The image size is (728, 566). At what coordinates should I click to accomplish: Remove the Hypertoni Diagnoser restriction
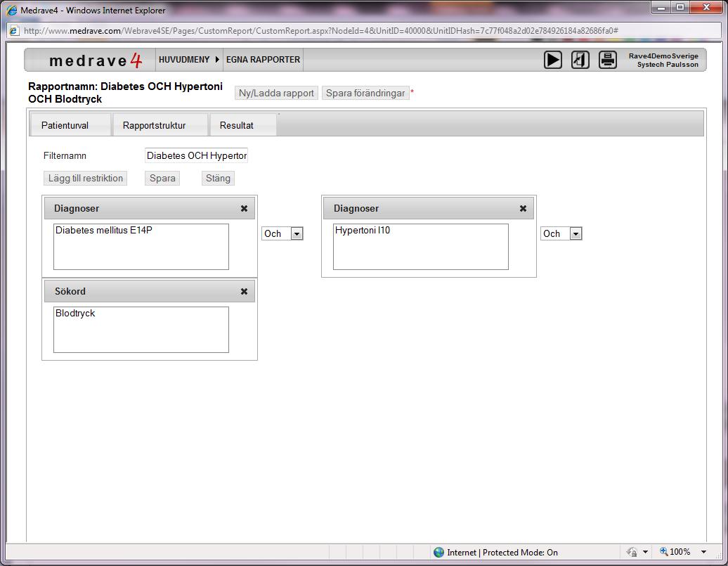click(x=523, y=209)
